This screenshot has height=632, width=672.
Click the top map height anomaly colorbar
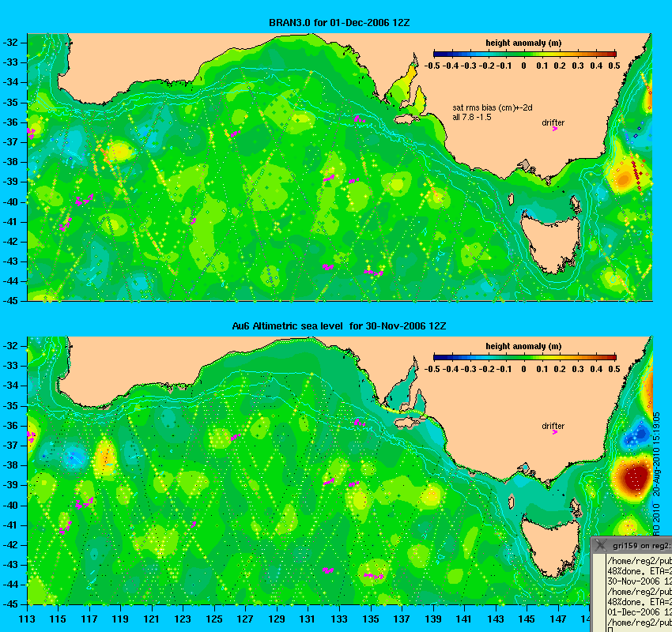525,54
